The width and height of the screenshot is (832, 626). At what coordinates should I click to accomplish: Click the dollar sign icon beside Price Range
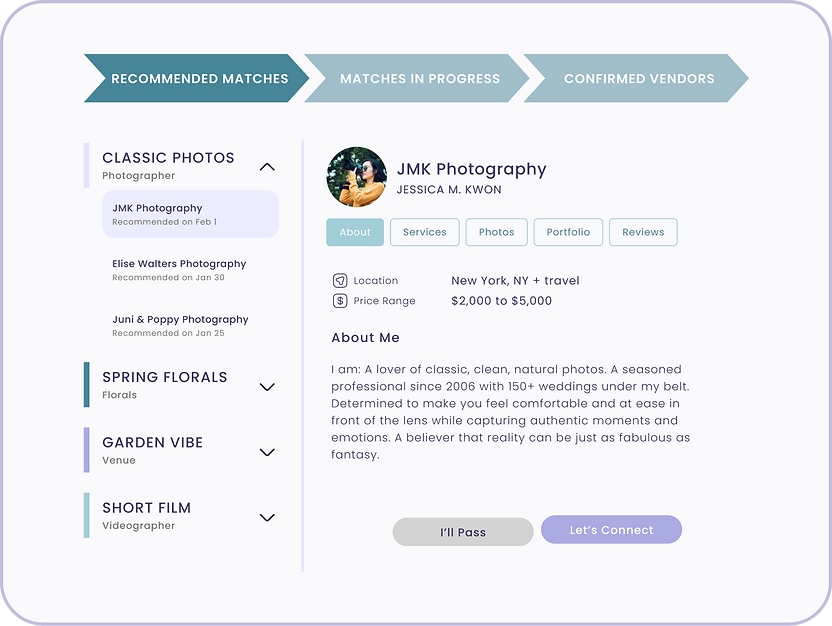[x=340, y=301]
